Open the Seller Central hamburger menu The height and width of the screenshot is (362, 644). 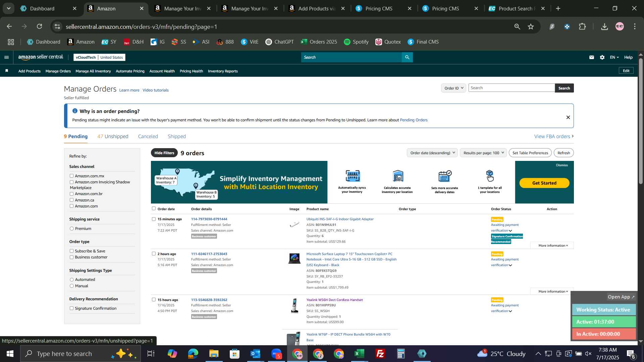(x=6, y=57)
